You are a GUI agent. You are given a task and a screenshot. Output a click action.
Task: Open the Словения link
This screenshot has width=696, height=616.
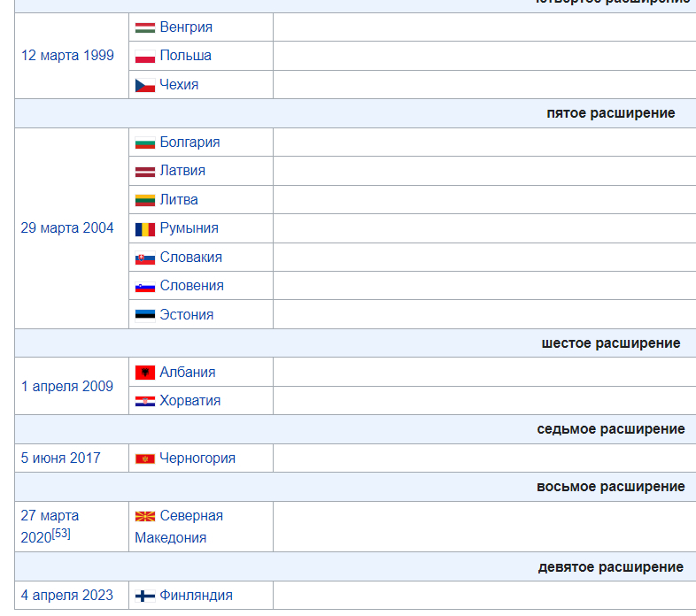(x=192, y=286)
